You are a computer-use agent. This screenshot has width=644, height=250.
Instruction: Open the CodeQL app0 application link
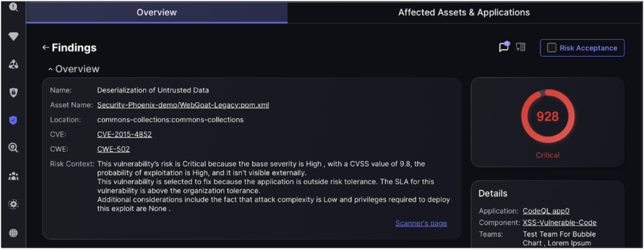point(546,211)
